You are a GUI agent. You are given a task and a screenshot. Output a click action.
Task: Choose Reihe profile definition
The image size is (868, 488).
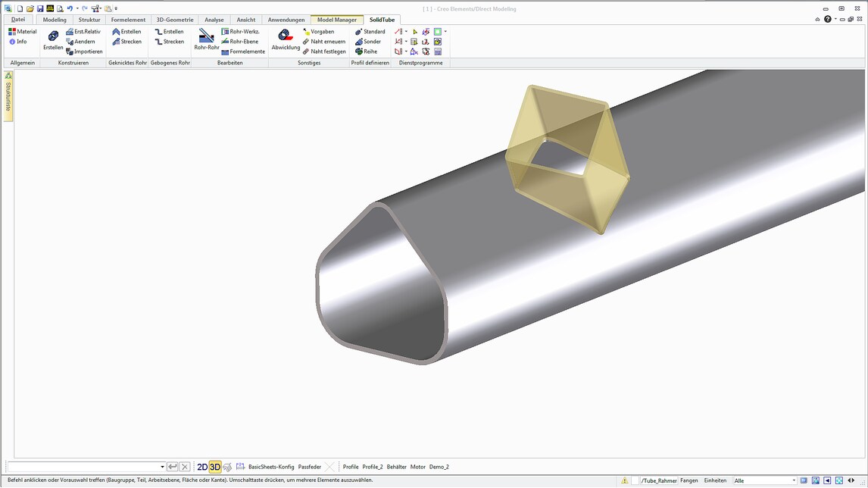click(x=366, y=52)
